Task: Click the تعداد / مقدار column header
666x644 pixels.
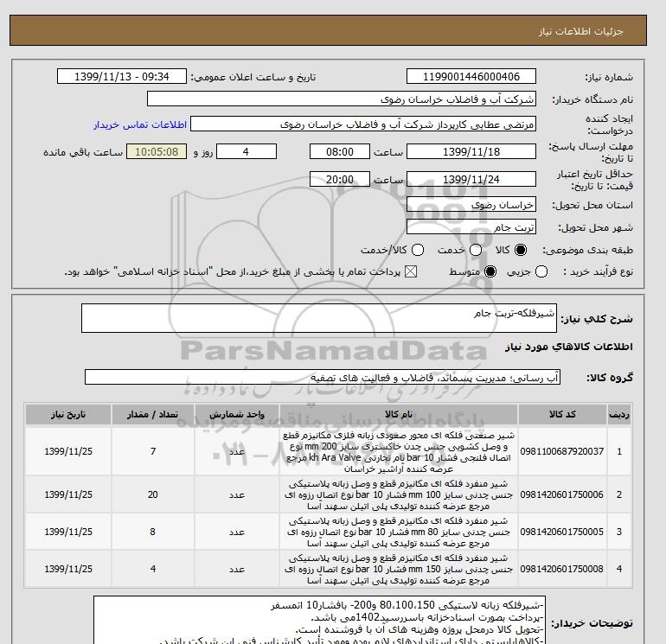Action: (153, 415)
